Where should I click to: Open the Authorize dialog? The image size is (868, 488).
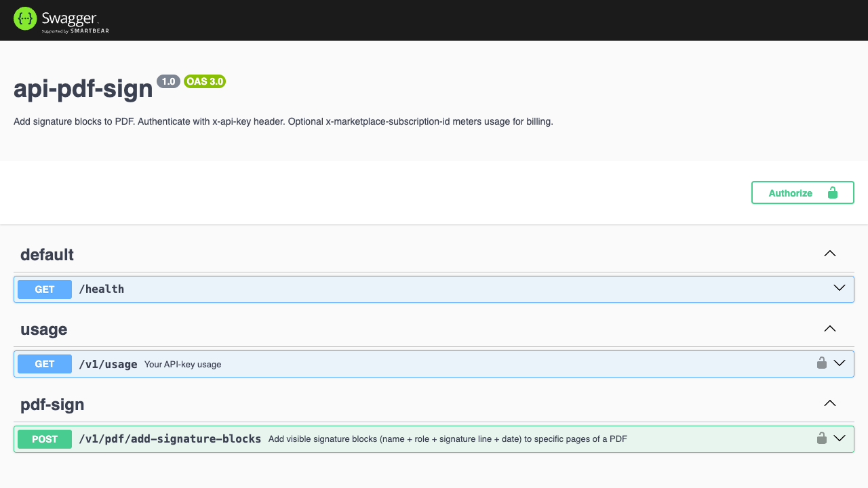803,192
